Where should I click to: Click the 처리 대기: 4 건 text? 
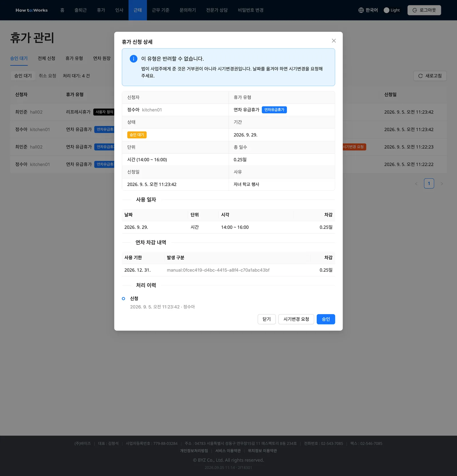click(76, 76)
